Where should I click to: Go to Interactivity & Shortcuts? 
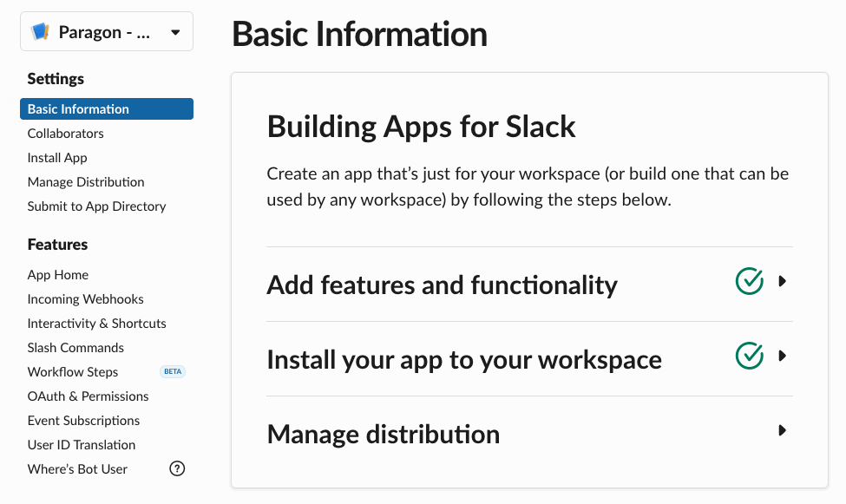[x=96, y=324]
